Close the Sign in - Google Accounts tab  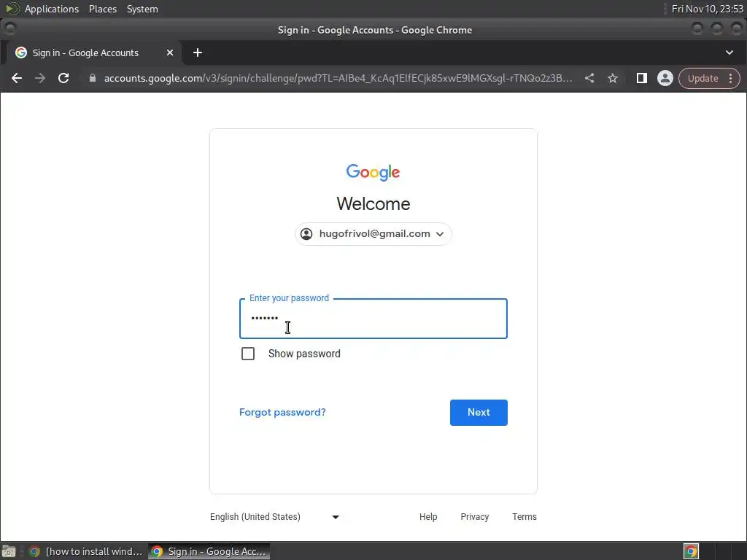169,52
